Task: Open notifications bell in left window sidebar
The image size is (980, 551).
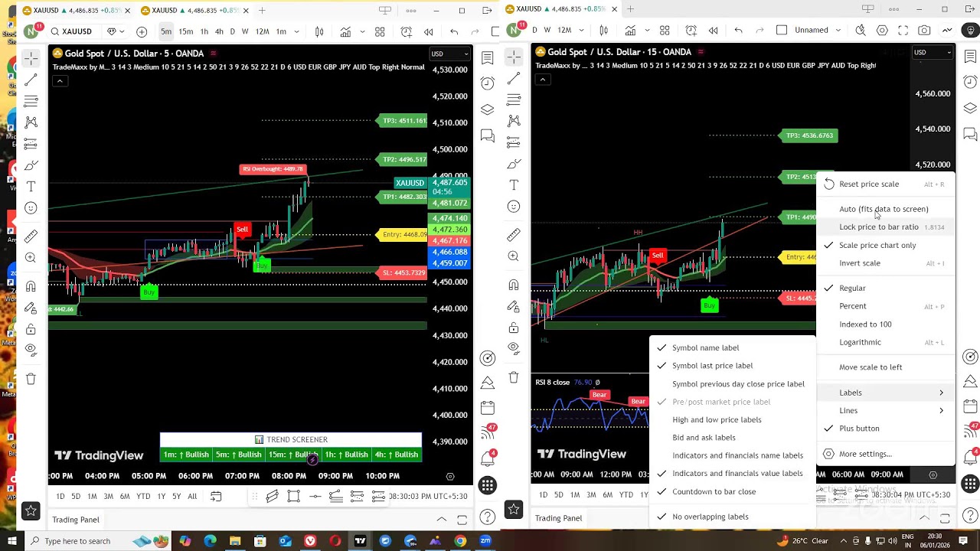Action: (488, 458)
